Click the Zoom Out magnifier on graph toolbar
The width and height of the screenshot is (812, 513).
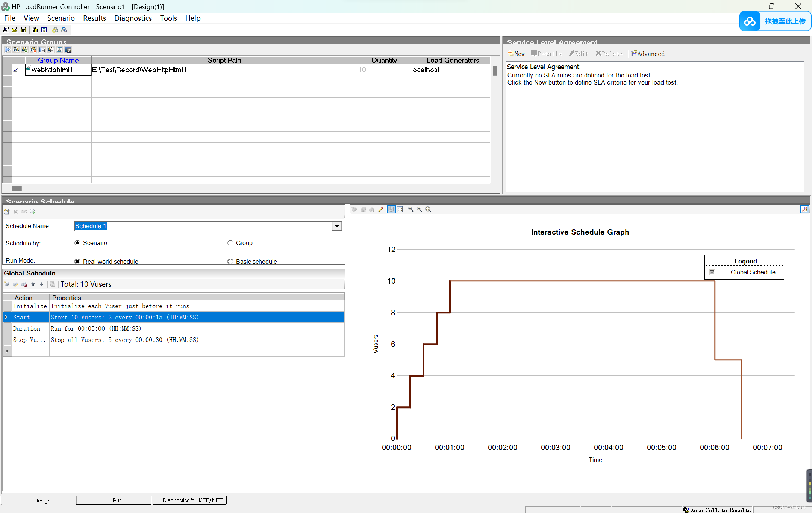point(420,210)
